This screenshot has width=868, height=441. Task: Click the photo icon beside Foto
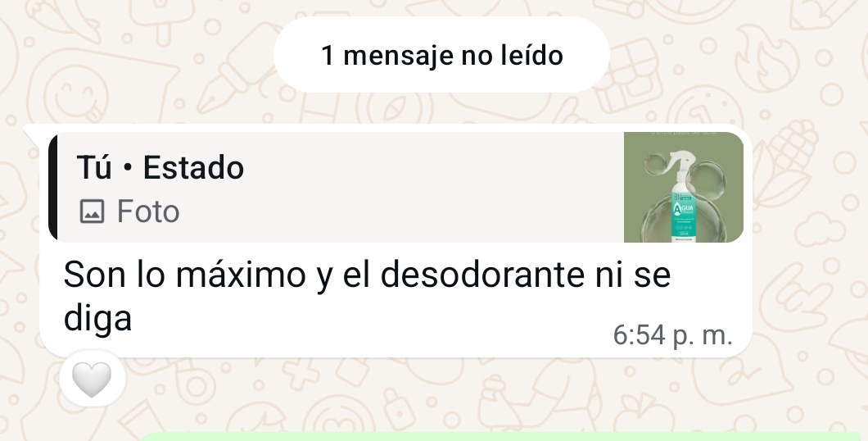tap(92, 211)
